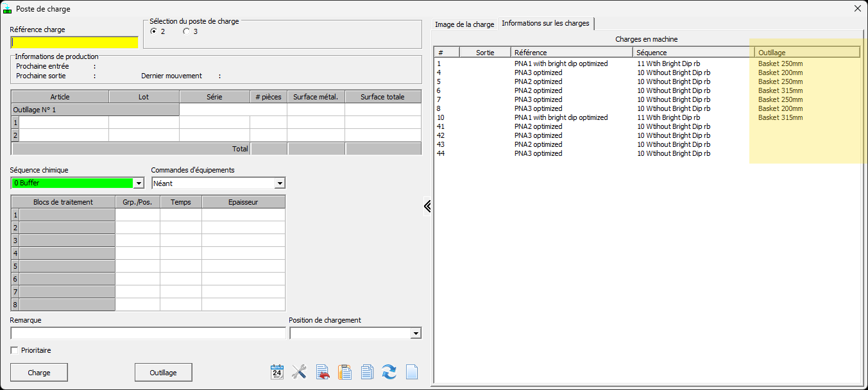Click the blue refresh arrows icon

point(389,372)
